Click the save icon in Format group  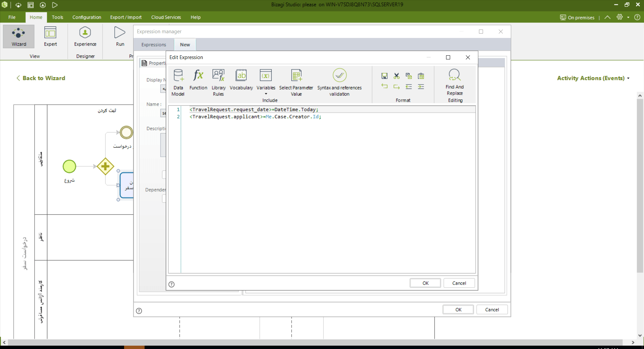[384, 76]
